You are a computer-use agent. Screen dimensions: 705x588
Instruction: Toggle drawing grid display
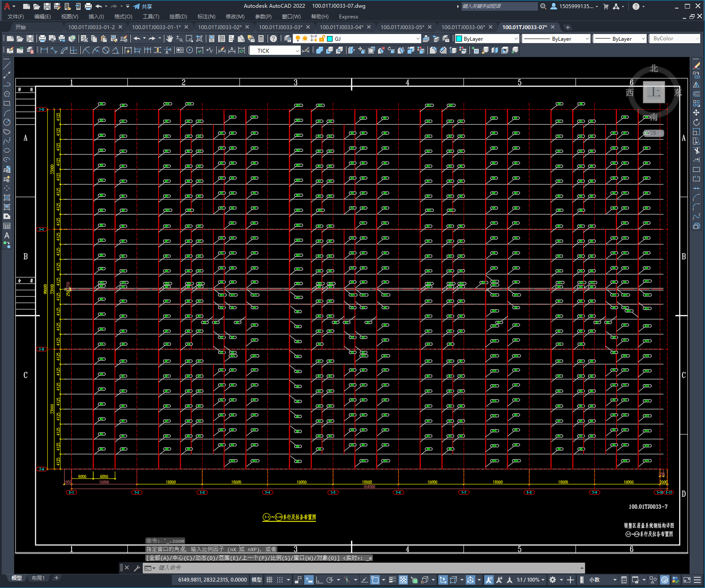[270, 580]
